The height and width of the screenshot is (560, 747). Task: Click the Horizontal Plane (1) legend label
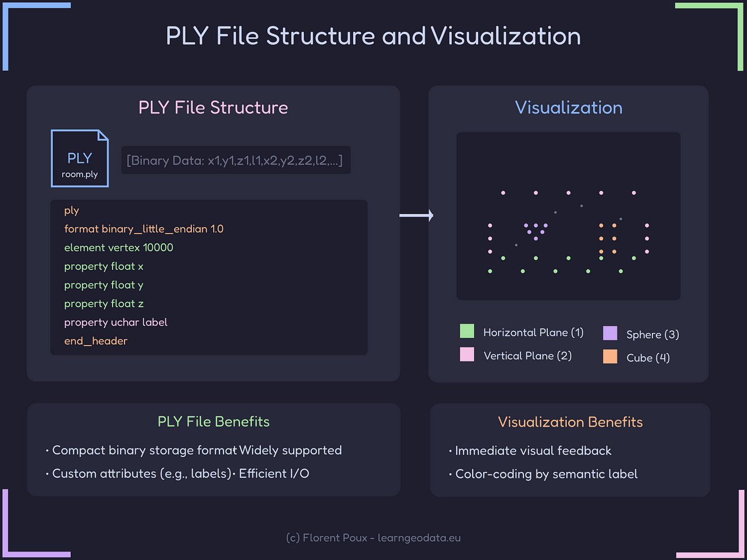pyautogui.click(x=533, y=333)
